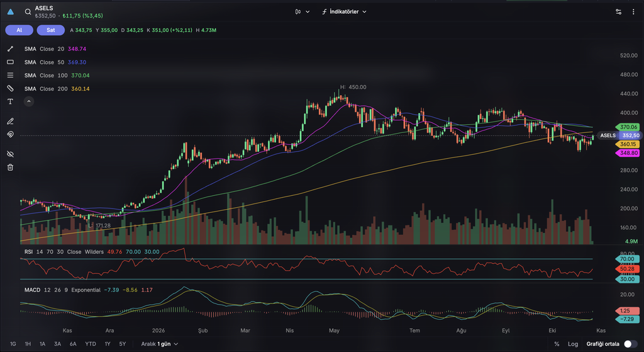Click the RSI 30.00 lower band tag
Viewport: 644px width, 352px height.
tap(627, 279)
